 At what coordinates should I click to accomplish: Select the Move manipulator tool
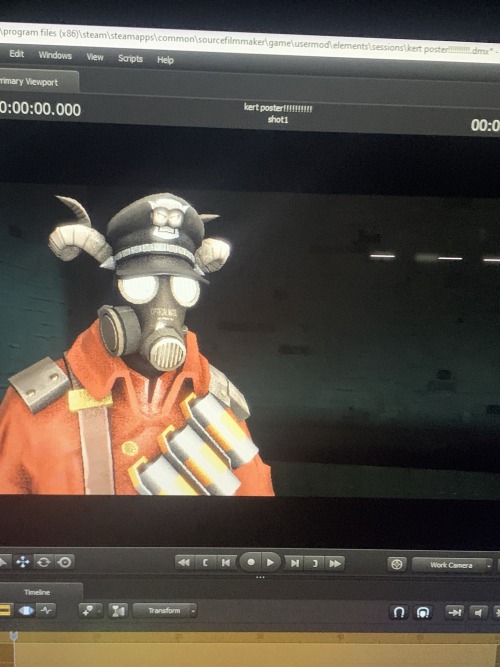point(23,562)
